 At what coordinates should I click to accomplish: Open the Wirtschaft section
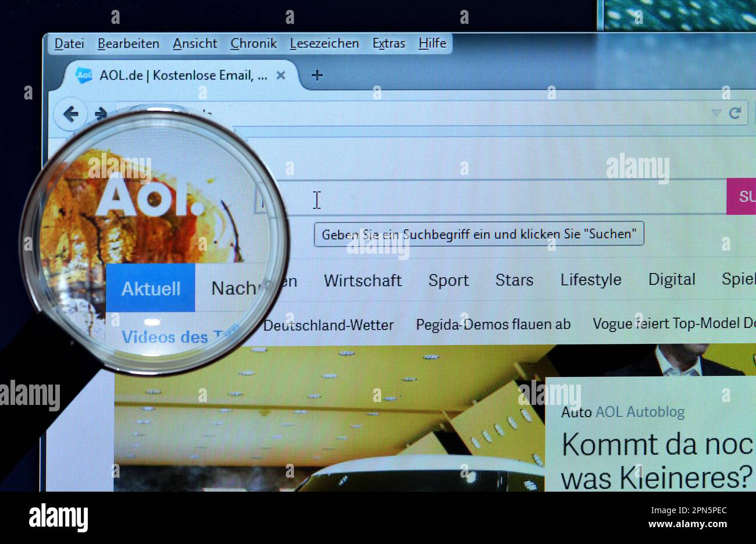click(x=363, y=281)
